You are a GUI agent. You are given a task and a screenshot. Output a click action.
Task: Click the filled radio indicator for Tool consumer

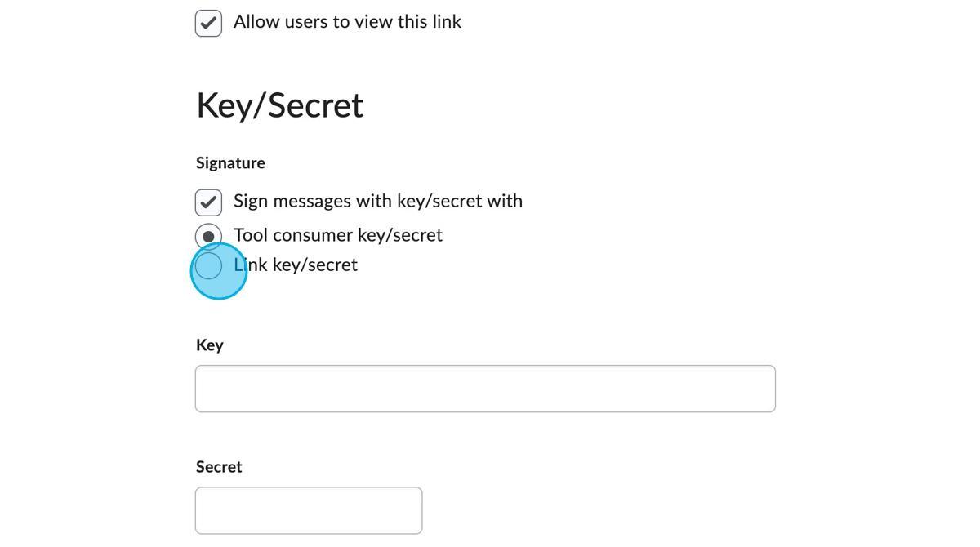(208, 235)
